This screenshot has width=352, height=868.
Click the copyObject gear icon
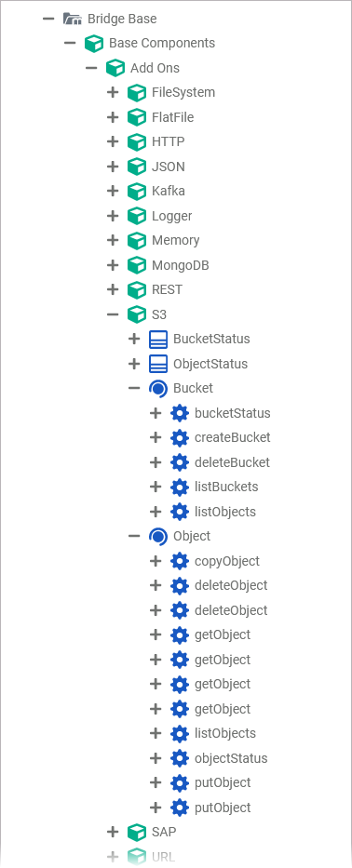click(x=180, y=561)
